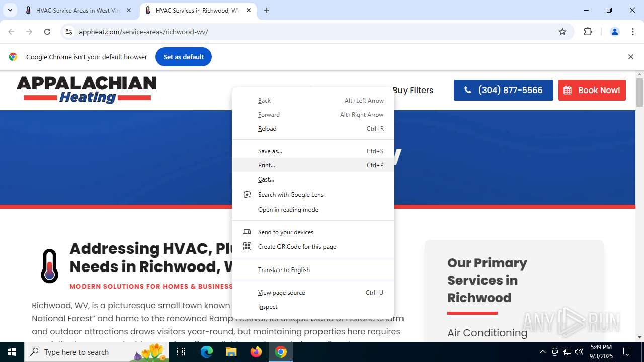Open network icon in system tray
Image resolution: width=644 pixels, height=362 pixels.
tap(567, 352)
